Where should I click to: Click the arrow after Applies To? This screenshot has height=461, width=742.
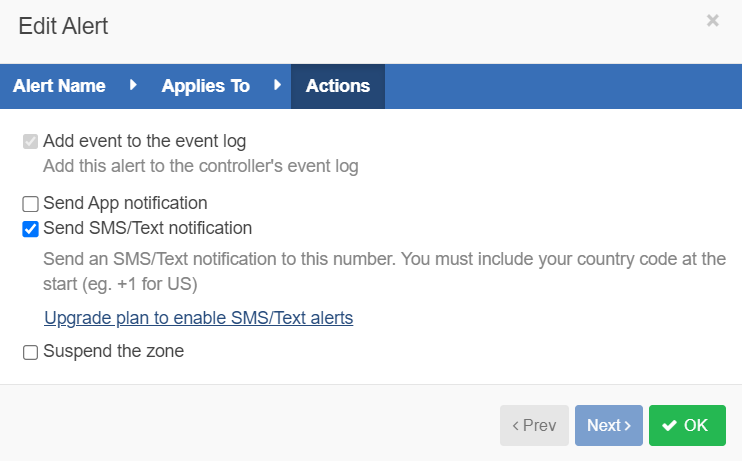click(278, 86)
